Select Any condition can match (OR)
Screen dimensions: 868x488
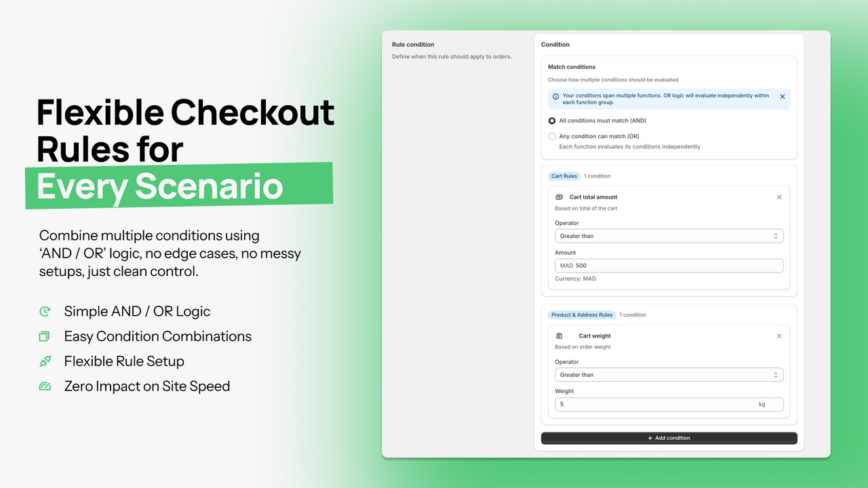[552, 136]
